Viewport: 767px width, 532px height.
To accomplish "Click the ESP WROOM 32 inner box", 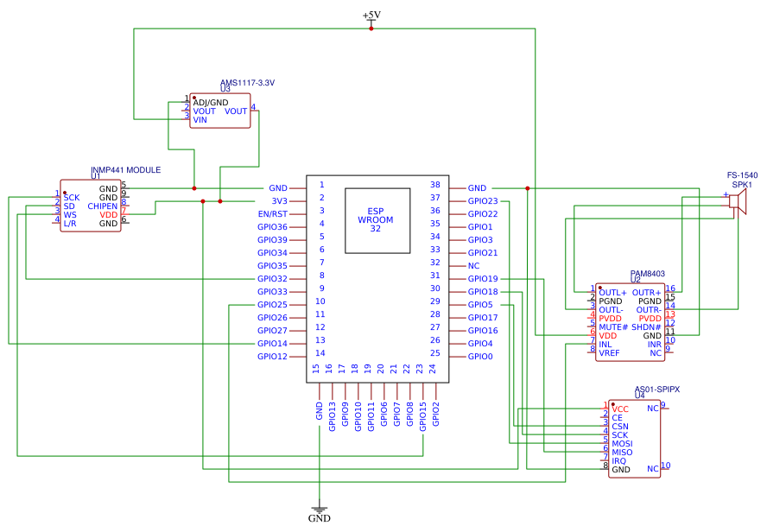I will (377, 220).
